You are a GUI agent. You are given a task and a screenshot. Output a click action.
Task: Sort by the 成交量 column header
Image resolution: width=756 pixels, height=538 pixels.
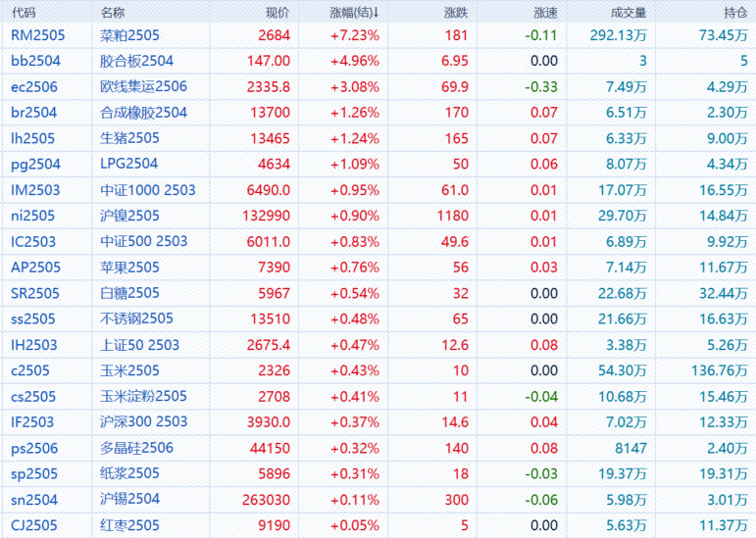click(628, 13)
